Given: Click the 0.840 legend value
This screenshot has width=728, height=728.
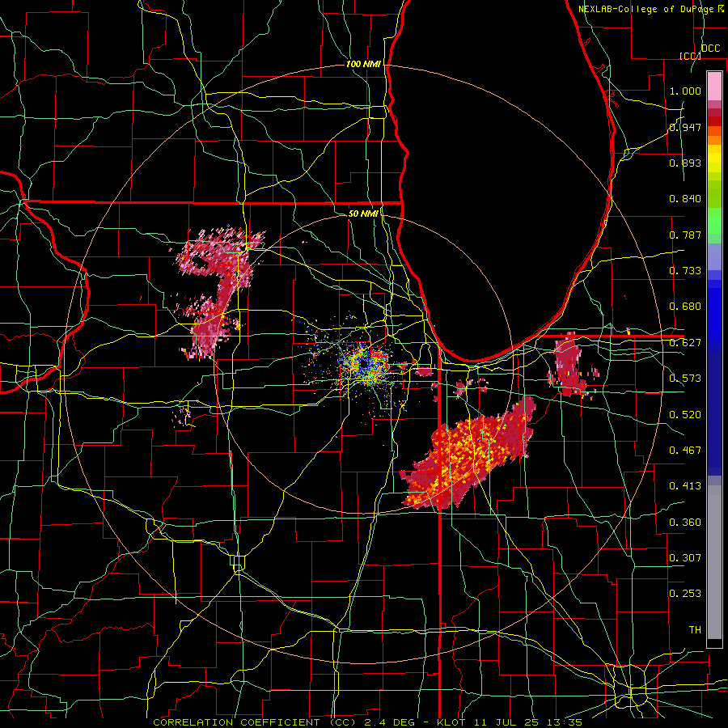Looking at the screenshot, I should [x=685, y=199].
